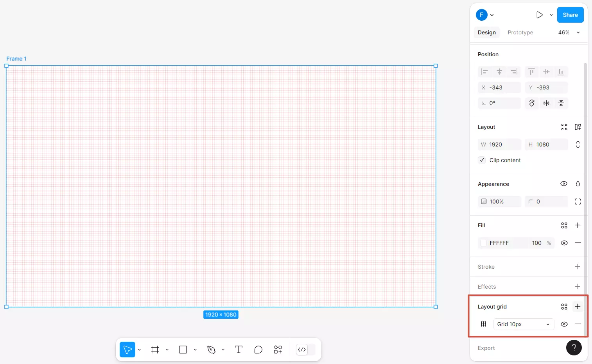592x364 pixels.
Task: Choose the Frame tool
Action: (x=155, y=350)
